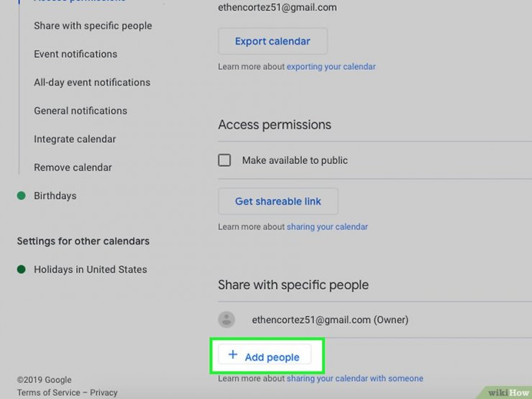Check the Make available to public box
The height and width of the screenshot is (399, 532).
pyautogui.click(x=224, y=160)
